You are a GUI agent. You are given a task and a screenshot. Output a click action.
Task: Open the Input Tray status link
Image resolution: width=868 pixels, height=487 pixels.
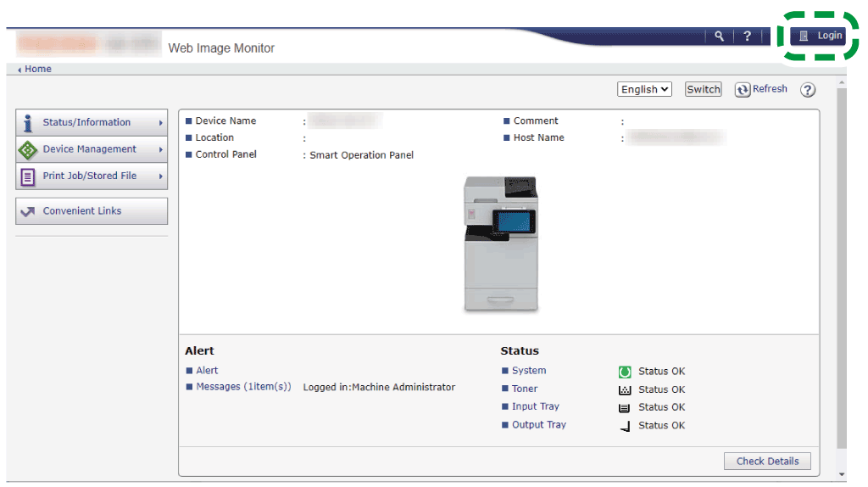click(536, 406)
